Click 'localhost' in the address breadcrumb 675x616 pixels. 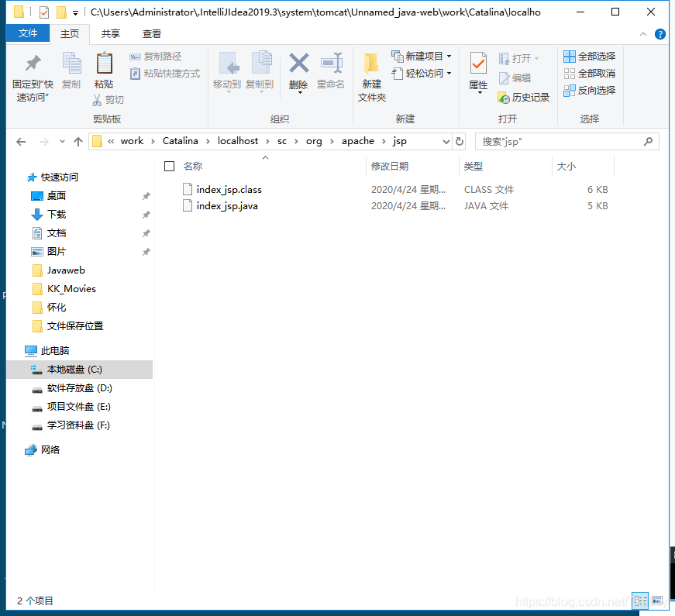coord(238,141)
